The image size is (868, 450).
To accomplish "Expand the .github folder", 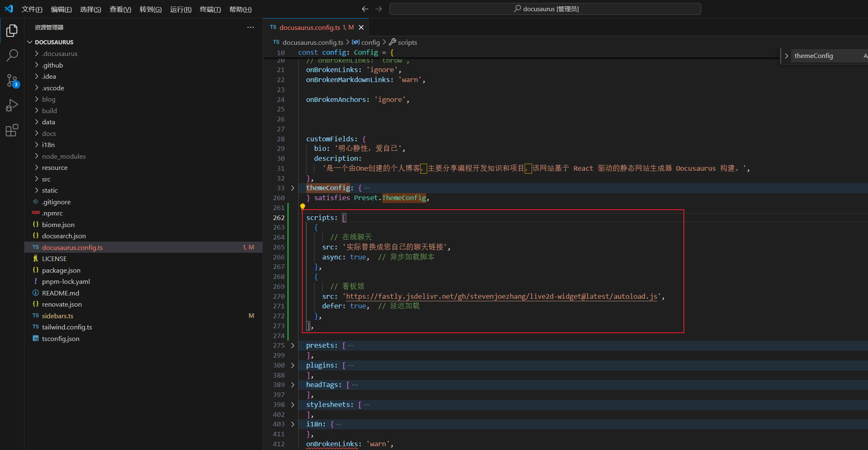I will pos(143,65).
